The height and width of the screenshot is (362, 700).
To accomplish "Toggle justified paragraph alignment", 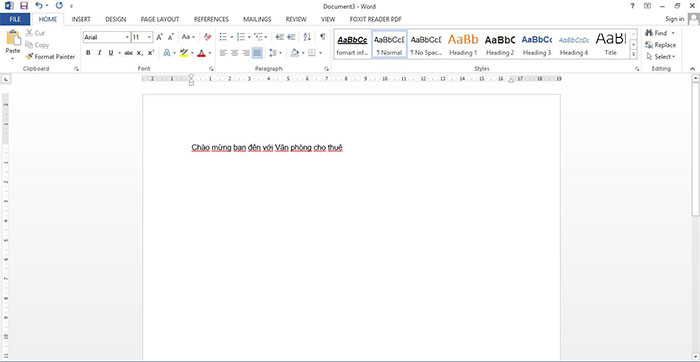I will [x=257, y=53].
